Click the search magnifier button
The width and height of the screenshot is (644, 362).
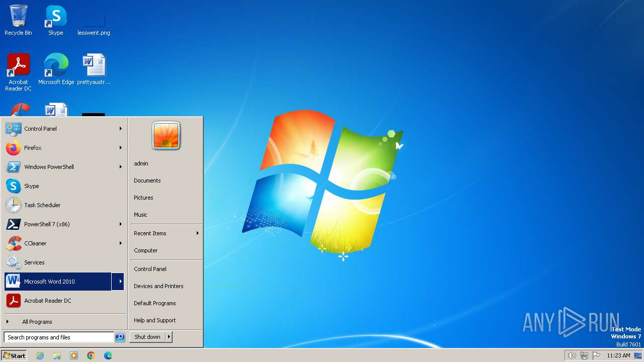coord(120,337)
